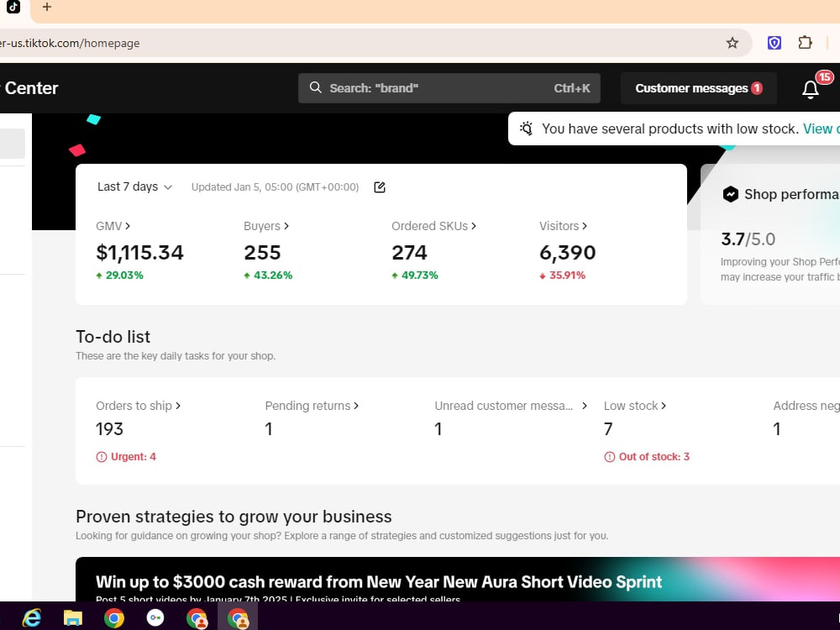Click the $1,115.34 GMV value

(x=139, y=252)
